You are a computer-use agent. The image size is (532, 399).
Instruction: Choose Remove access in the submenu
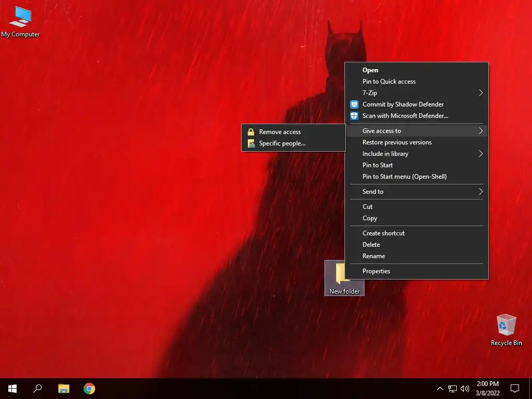pos(293,132)
